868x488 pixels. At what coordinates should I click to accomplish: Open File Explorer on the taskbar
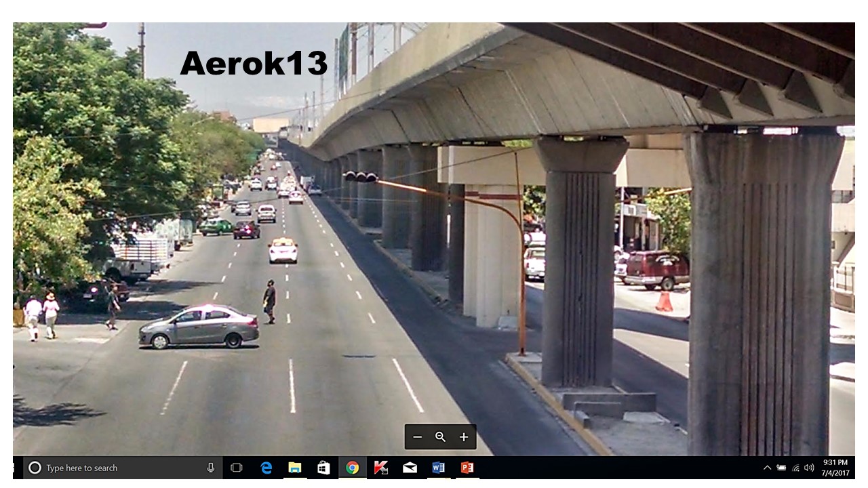pos(294,468)
